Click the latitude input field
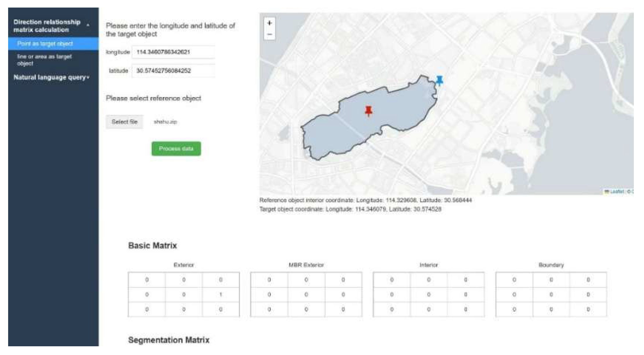644x355 pixels. coord(173,71)
